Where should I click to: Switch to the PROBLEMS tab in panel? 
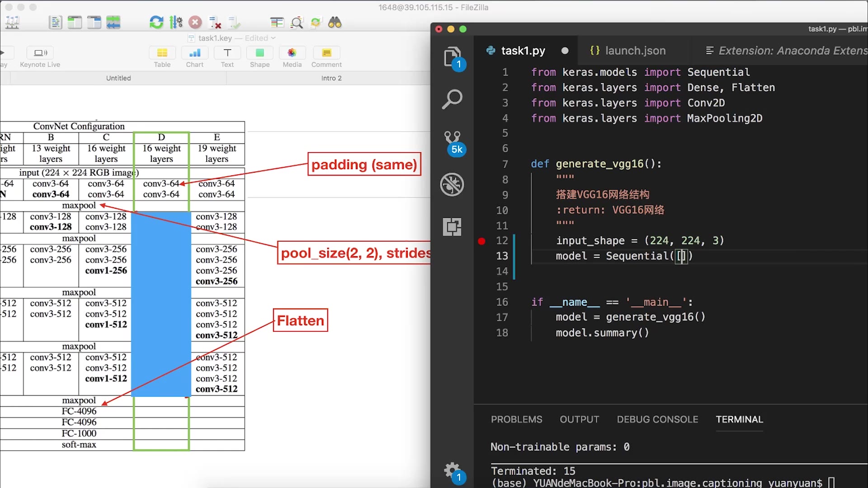pos(516,419)
